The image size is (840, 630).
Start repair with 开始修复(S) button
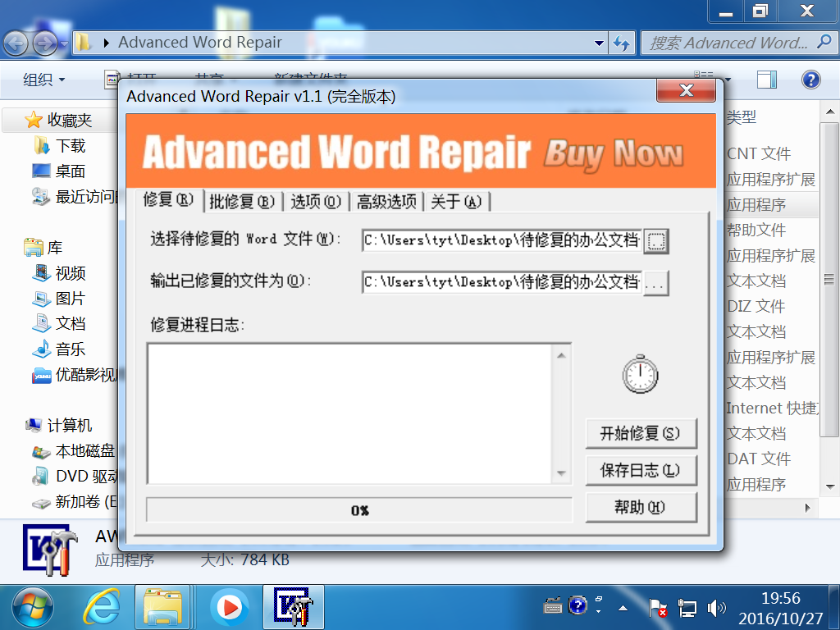click(x=641, y=433)
